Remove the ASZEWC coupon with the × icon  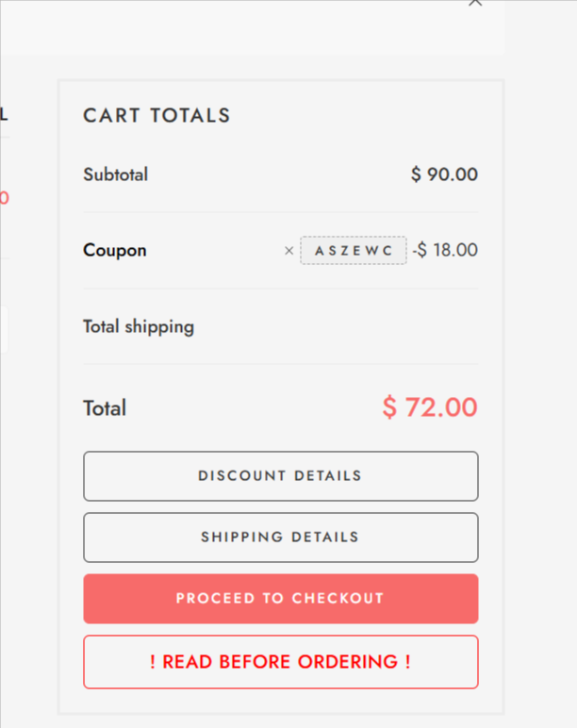point(288,251)
